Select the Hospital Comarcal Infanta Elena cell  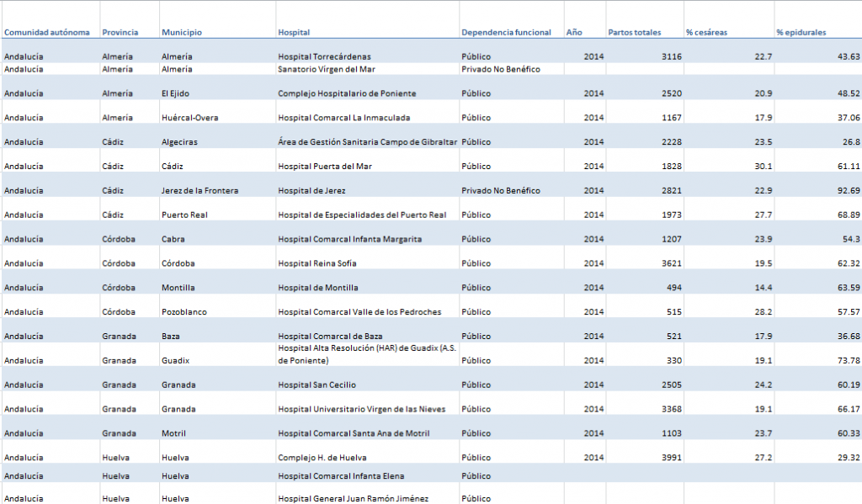tap(336, 476)
